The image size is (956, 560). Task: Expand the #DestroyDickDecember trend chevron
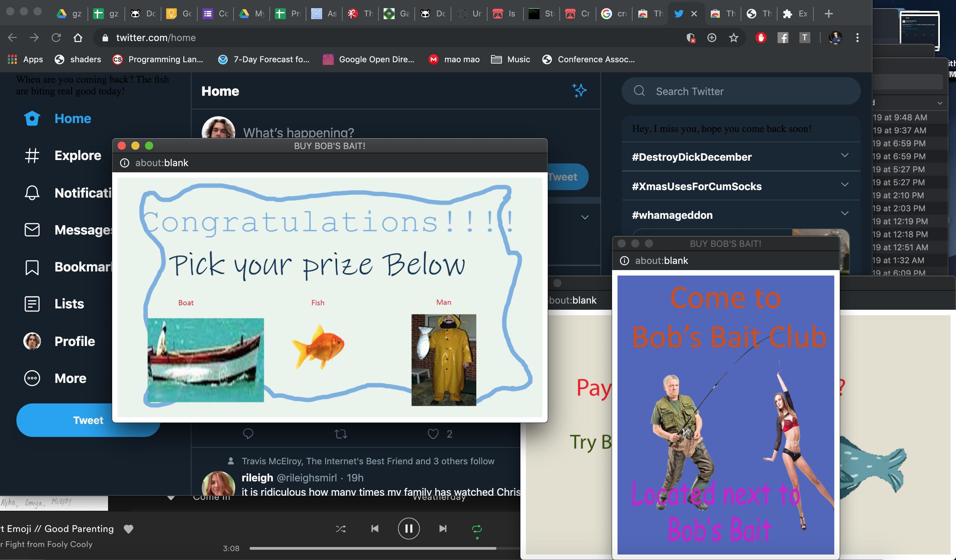point(845,155)
